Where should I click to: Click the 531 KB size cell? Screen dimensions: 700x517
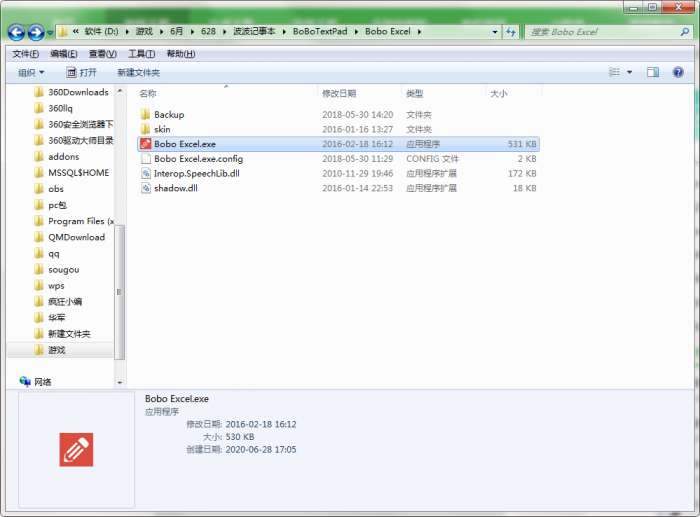[x=522, y=144]
